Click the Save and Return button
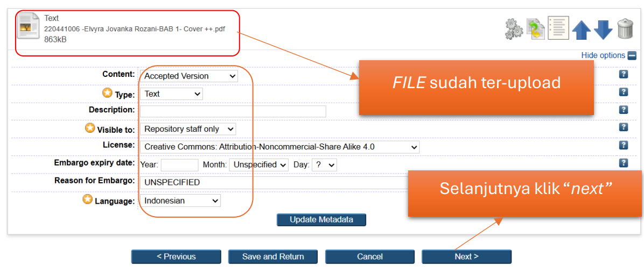The height and width of the screenshot is (272, 644). [x=273, y=257]
